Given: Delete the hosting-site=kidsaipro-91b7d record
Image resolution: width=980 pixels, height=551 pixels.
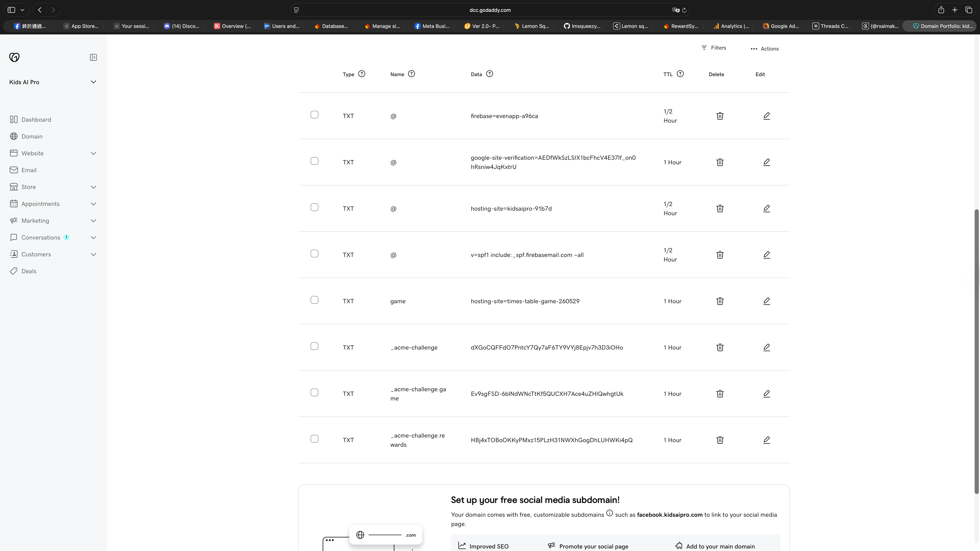Looking at the screenshot, I should coord(720,208).
